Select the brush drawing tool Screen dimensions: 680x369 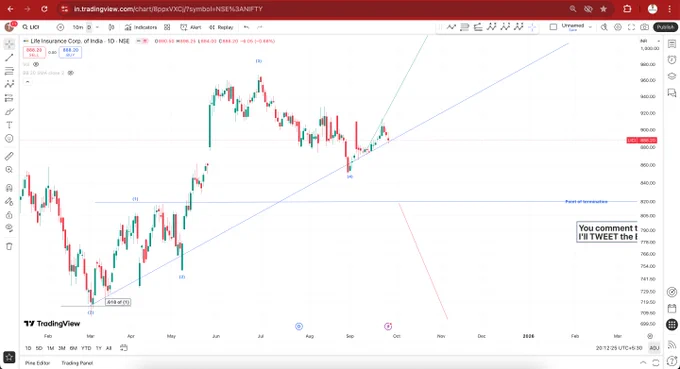click(x=9, y=112)
